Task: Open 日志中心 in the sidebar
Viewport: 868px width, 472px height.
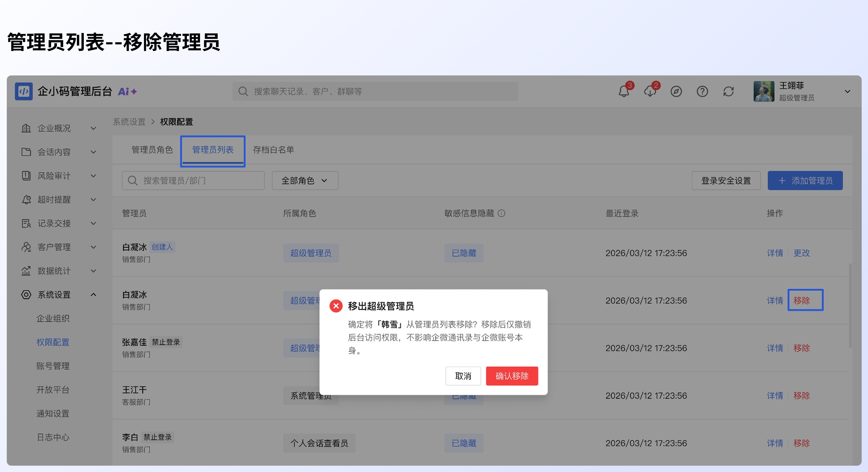Action: click(53, 437)
